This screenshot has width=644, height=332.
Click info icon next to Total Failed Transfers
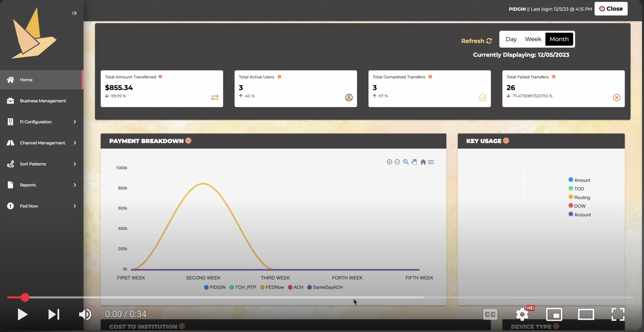click(x=554, y=77)
